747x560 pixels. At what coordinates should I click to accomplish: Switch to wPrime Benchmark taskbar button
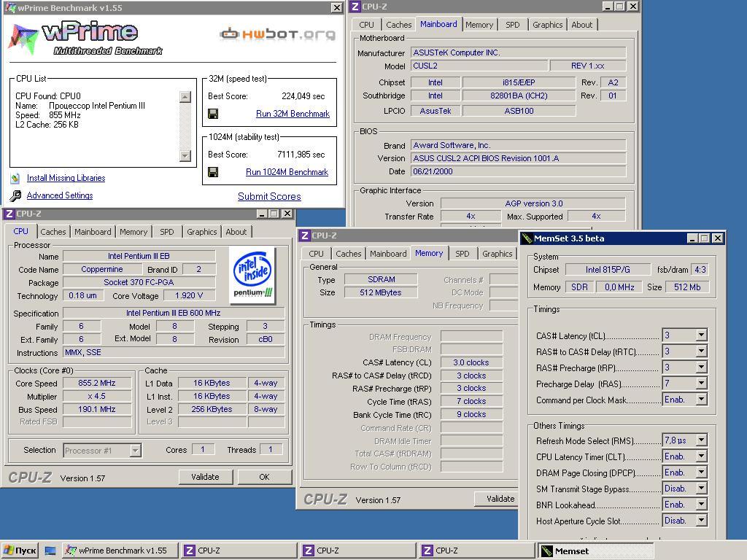pyautogui.click(x=120, y=551)
